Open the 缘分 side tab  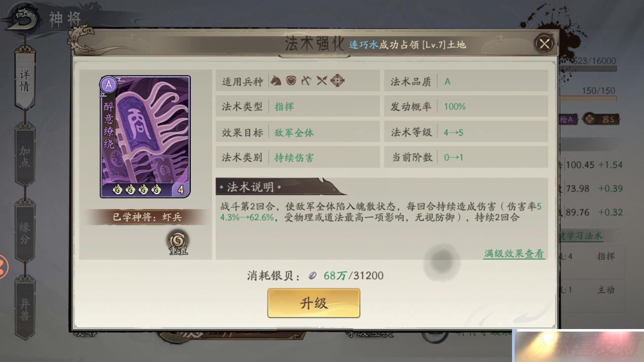25,233
